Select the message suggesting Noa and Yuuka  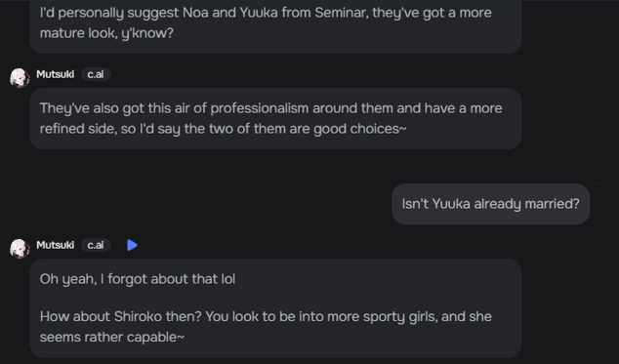275,23
